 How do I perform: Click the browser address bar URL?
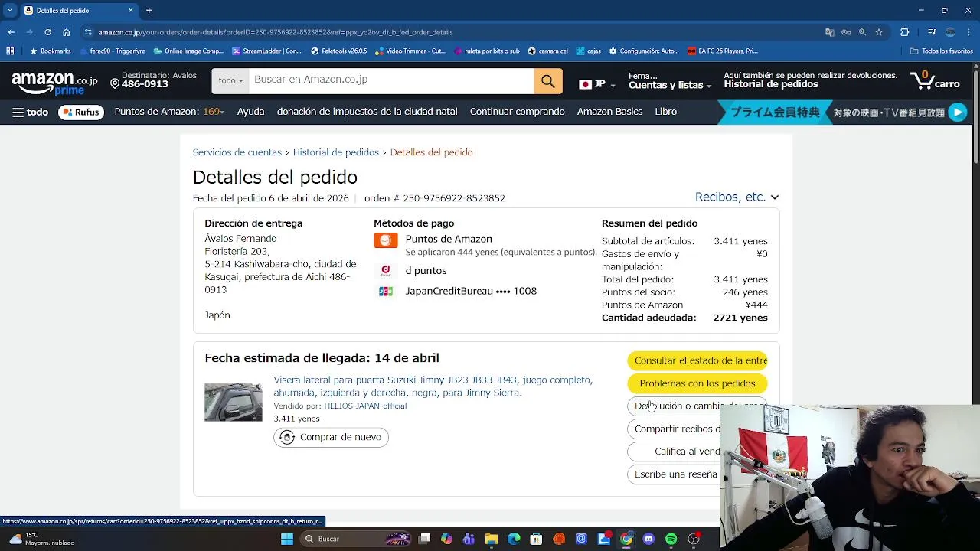tap(276, 32)
